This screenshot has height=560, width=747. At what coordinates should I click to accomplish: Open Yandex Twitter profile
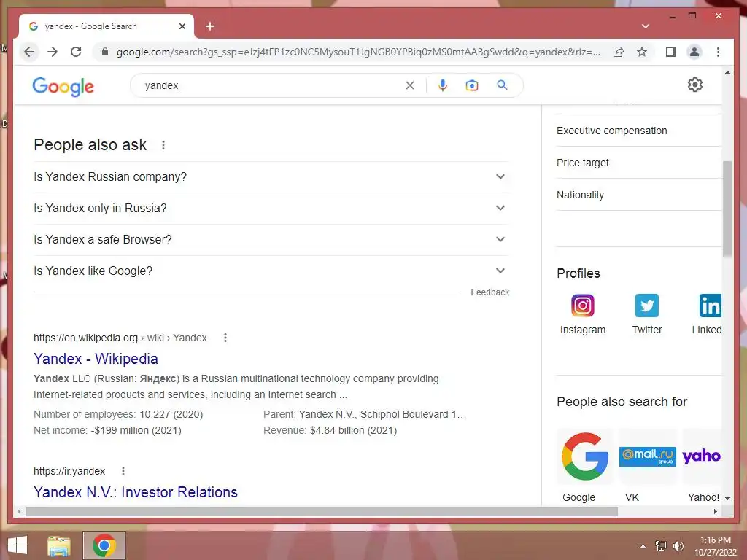pos(647,314)
